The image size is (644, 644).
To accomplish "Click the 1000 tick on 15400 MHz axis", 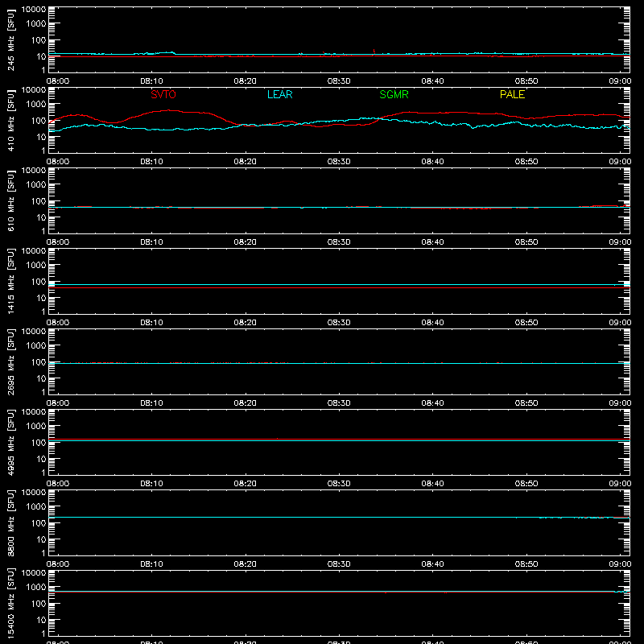I will (x=36, y=588).
